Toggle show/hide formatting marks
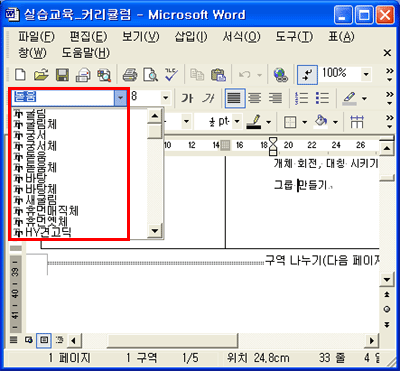The height and width of the screenshot is (371, 400). pyautogui.click(x=307, y=75)
